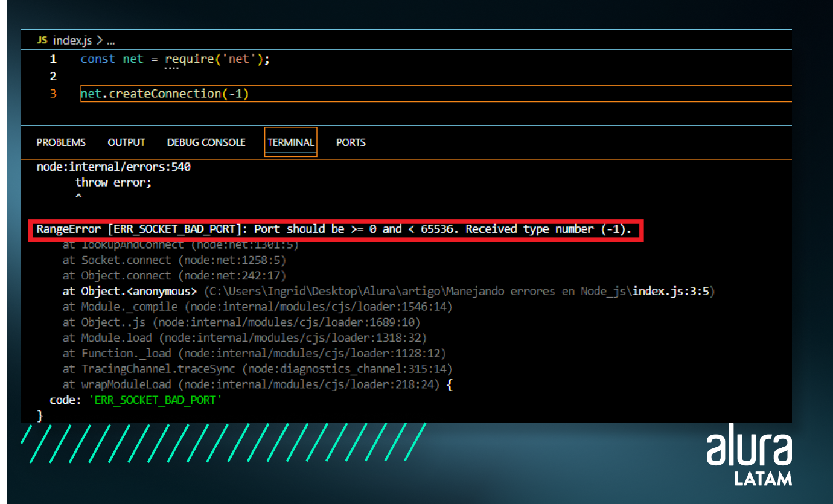Select the TERMINAL tab
The height and width of the screenshot is (504, 833).
[x=291, y=142]
